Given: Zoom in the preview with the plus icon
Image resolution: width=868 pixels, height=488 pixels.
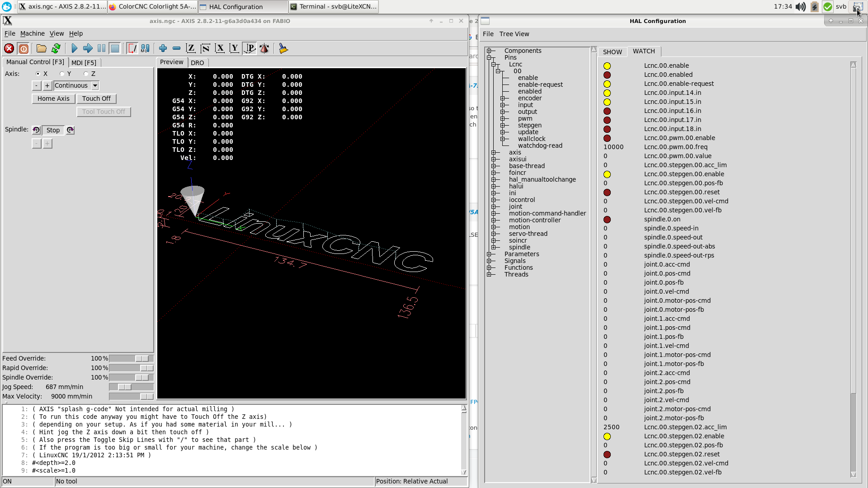Looking at the screenshot, I should tap(163, 48).
